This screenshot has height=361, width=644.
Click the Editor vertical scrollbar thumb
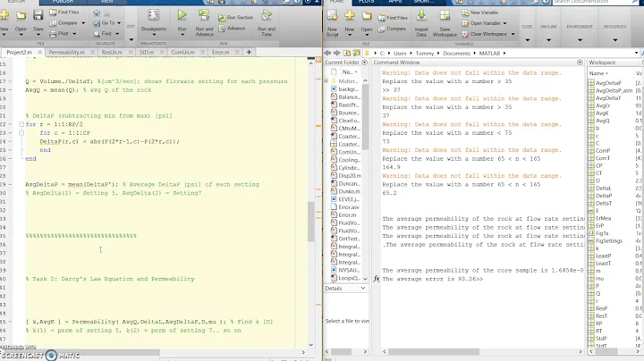tap(311, 222)
